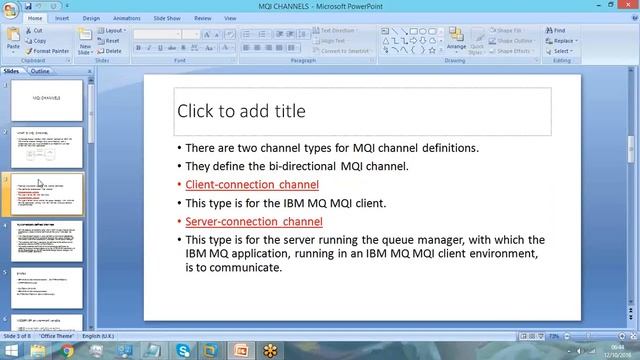Image resolution: width=640 pixels, height=360 pixels.
Task: Open the font size combo box
Action: [x=191, y=34]
